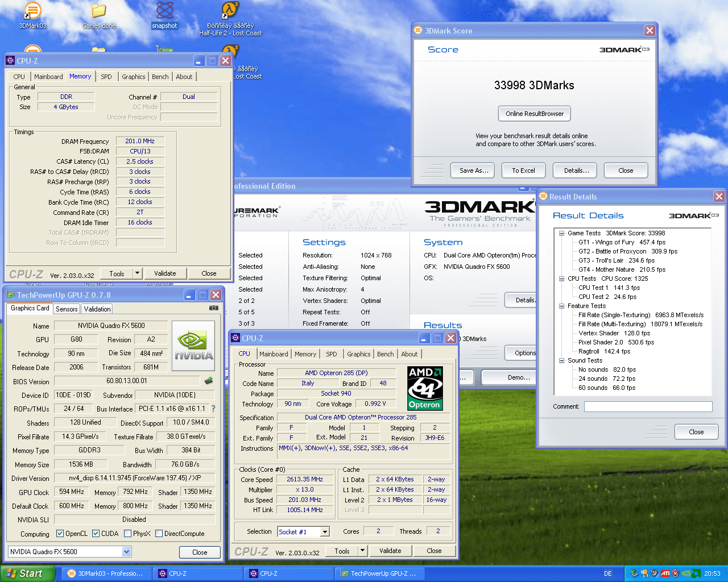This screenshot has height=582, width=728.
Task: Tick the DirectCompute checkbox
Action: [x=159, y=534]
